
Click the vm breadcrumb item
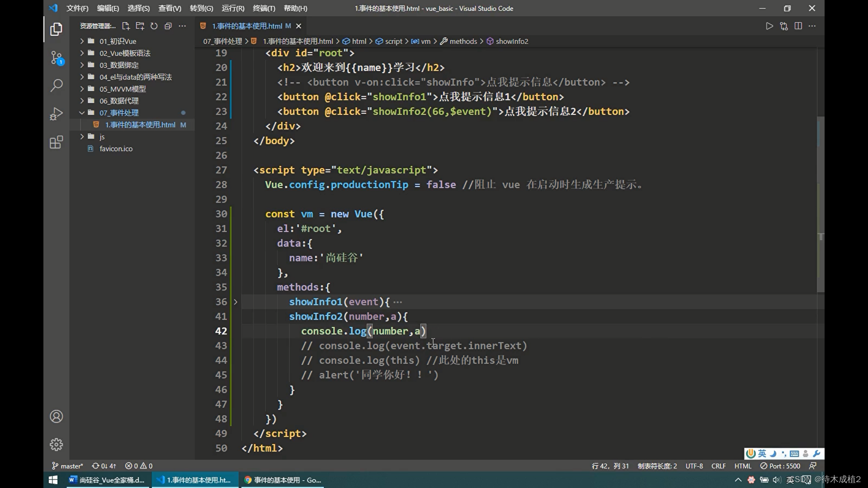(421, 41)
